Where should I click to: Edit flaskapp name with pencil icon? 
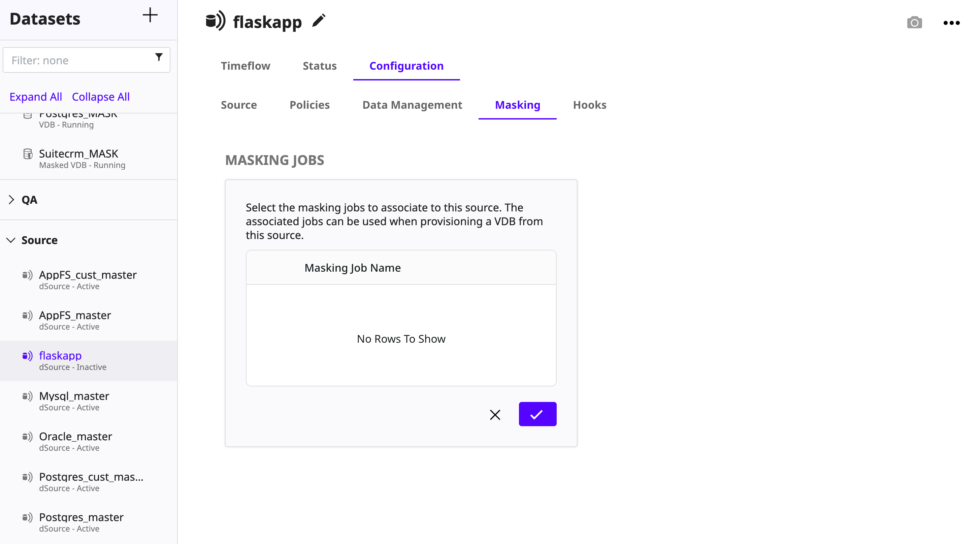click(x=319, y=21)
